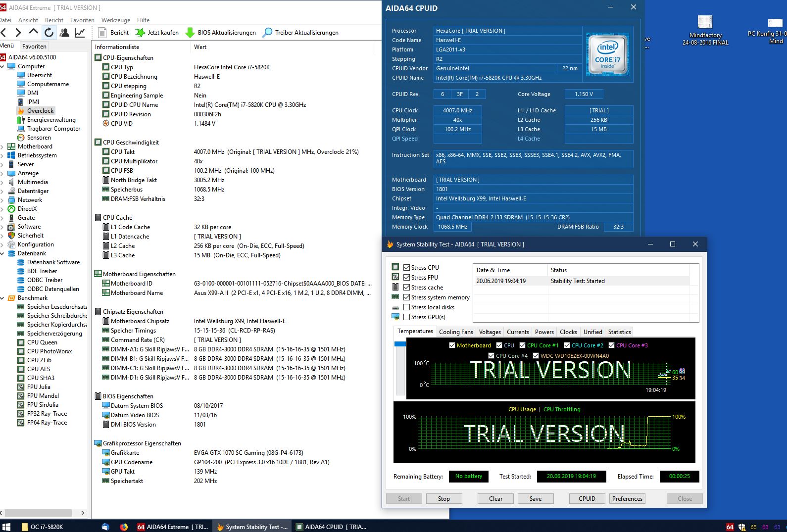Switch to the Cooling Fans tab
This screenshot has height=532, width=787.
pos(456,332)
